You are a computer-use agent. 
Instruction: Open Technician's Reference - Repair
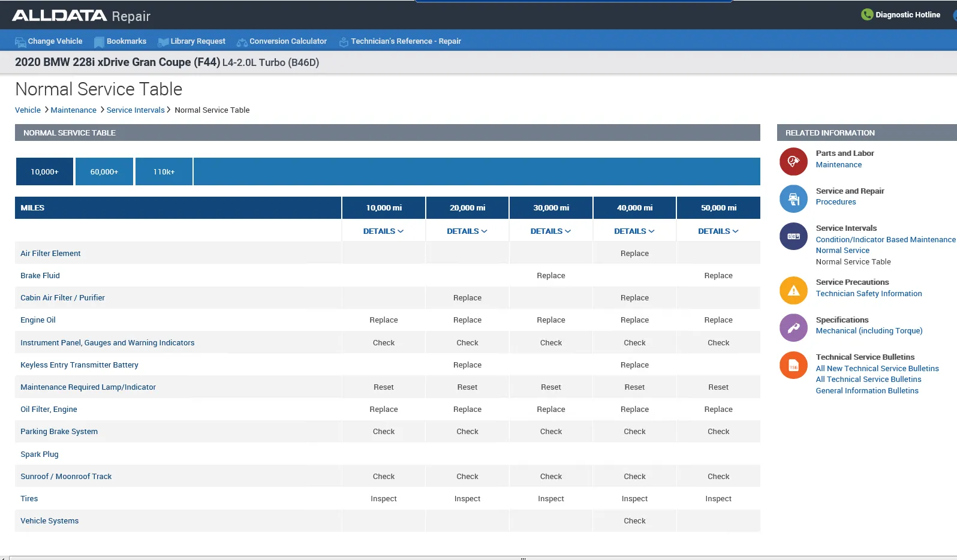[406, 41]
